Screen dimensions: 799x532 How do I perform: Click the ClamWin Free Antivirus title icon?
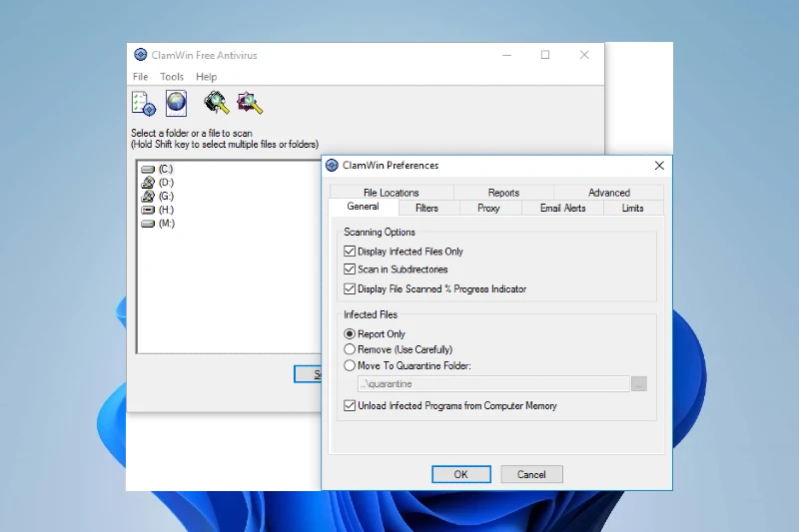coord(140,55)
